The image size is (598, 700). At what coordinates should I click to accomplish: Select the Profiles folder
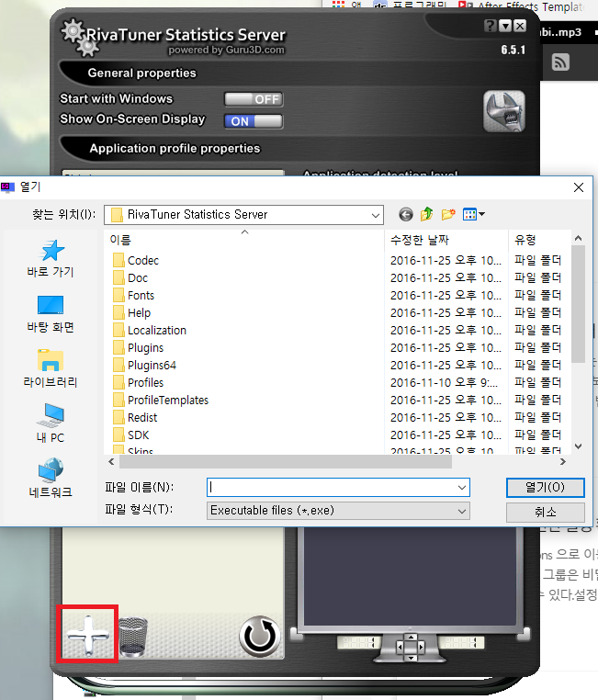(x=139, y=382)
